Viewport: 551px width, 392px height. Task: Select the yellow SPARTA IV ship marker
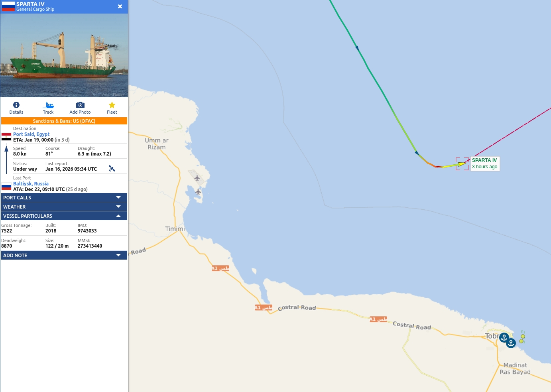coord(461,164)
